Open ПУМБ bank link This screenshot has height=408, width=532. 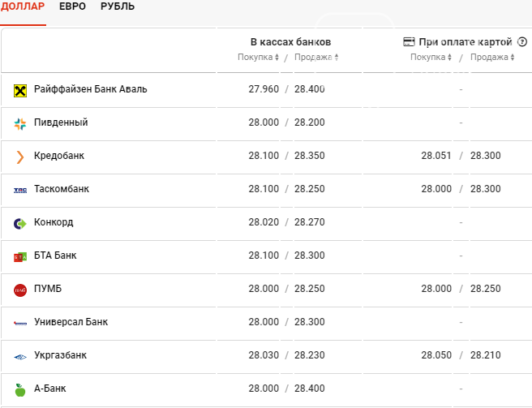(x=48, y=289)
